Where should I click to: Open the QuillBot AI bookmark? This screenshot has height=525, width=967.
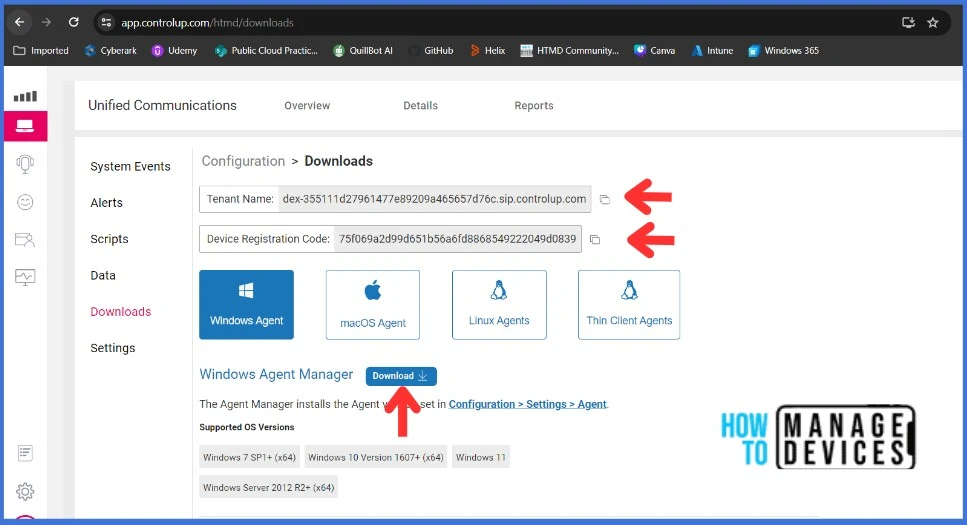click(x=363, y=51)
